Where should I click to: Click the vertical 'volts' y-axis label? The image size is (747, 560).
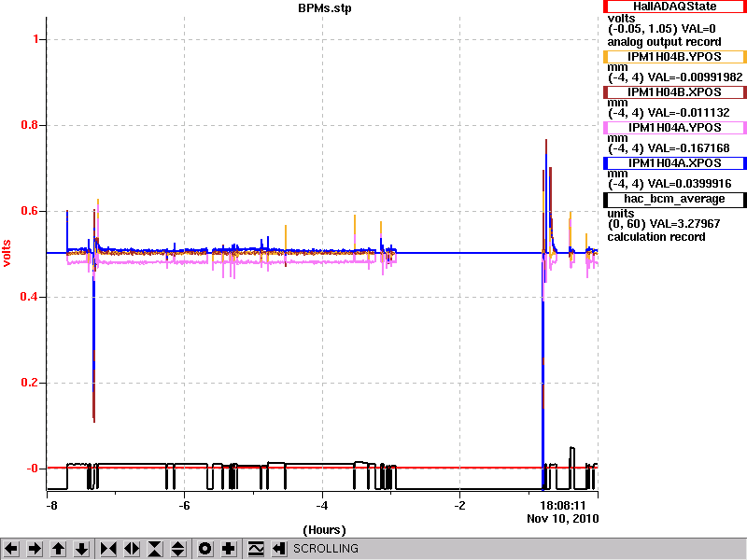coord(7,253)
